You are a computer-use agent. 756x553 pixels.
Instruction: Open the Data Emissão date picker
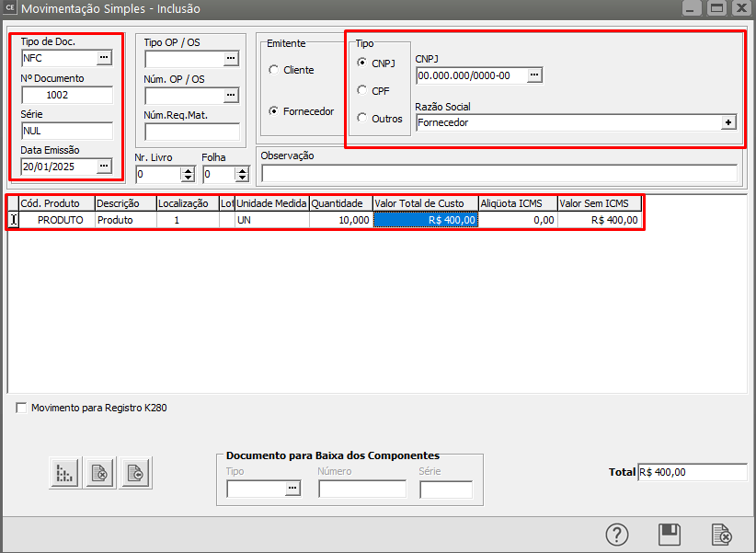click(103, 167)
